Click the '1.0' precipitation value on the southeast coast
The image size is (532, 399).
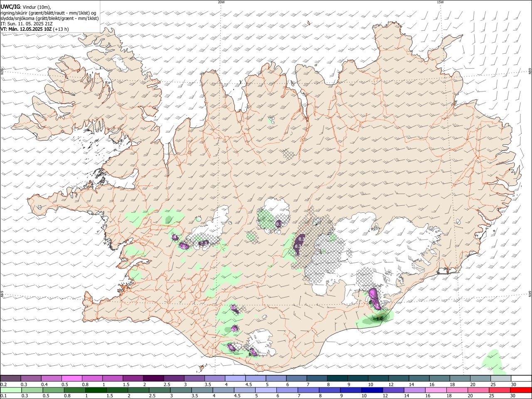click(x=379, y=319)
